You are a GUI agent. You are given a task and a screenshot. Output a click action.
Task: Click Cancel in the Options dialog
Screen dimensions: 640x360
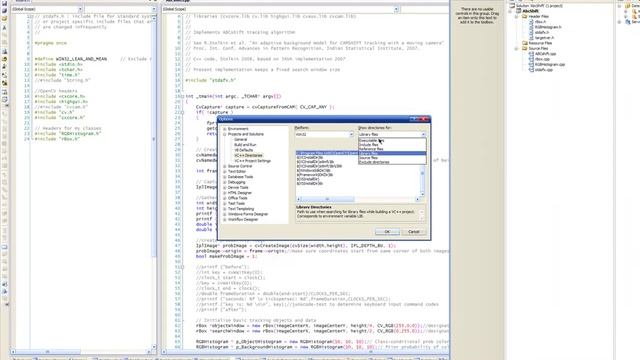tap(413, 232)
